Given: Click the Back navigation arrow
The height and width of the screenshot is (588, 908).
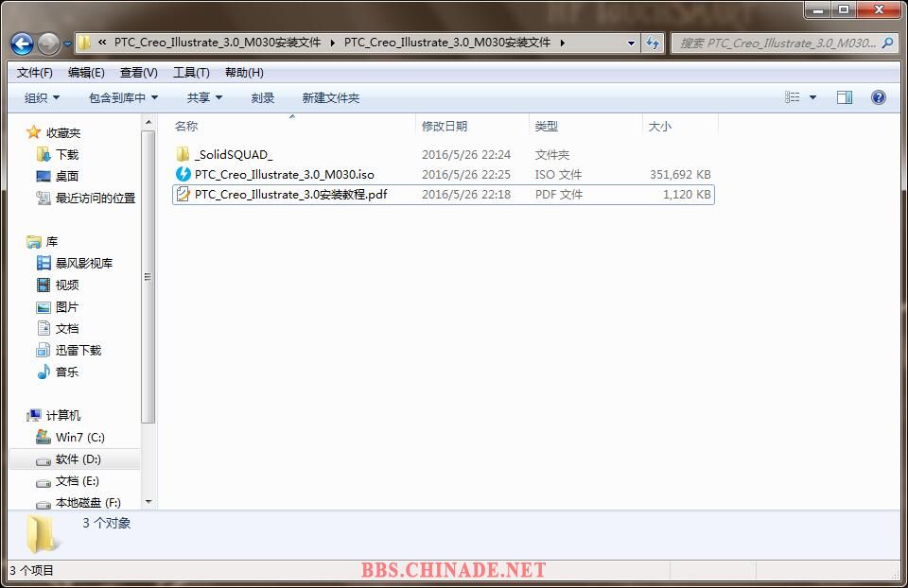Looking at the screenshot, I should coord(22,43).
